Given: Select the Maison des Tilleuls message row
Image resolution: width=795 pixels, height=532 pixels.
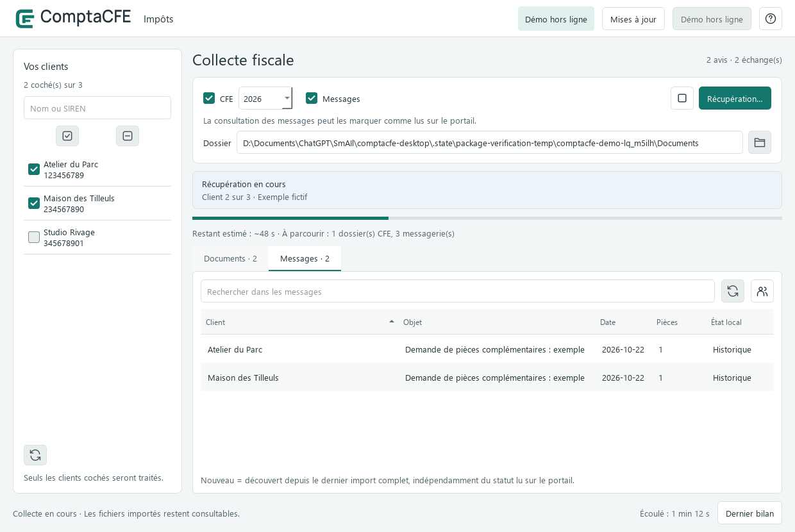Looking at the screenshot, I should pos(487,378).
